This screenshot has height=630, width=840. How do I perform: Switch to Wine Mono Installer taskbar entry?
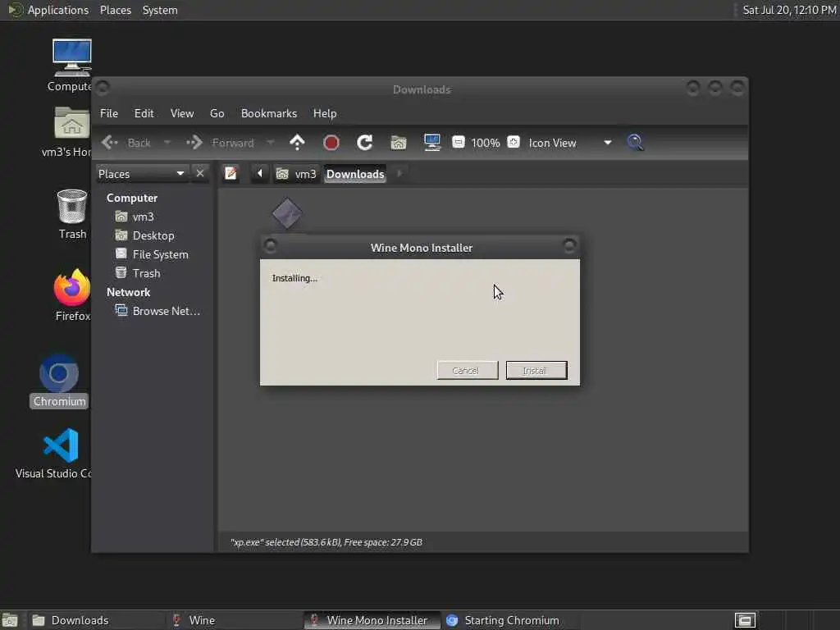pos(372,620)
